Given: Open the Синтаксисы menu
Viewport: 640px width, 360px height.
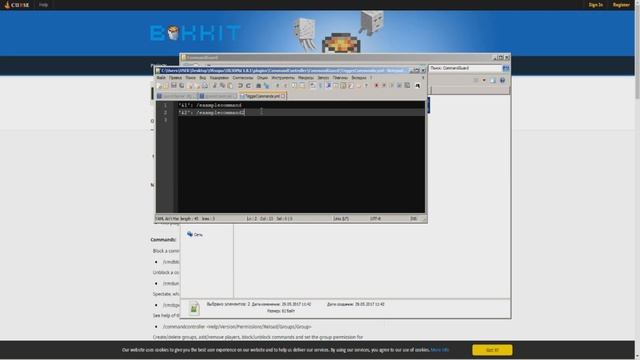Looking at the screenshot, I should pyautogui.click(x=243, y=78).
